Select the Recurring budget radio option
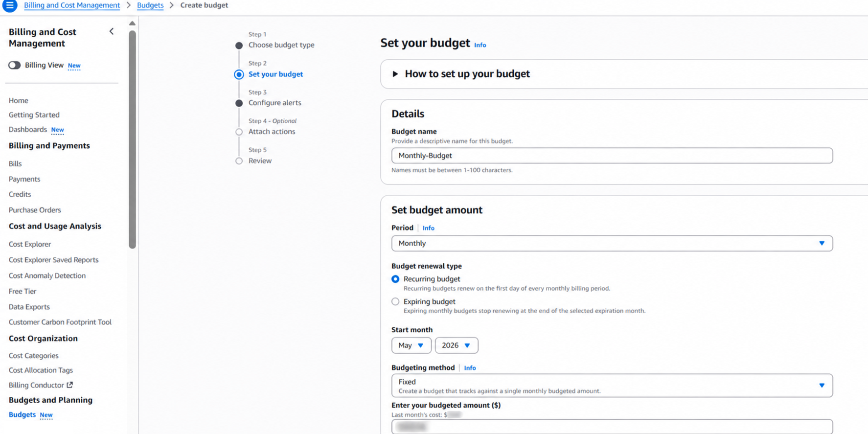 pos(395,279)
